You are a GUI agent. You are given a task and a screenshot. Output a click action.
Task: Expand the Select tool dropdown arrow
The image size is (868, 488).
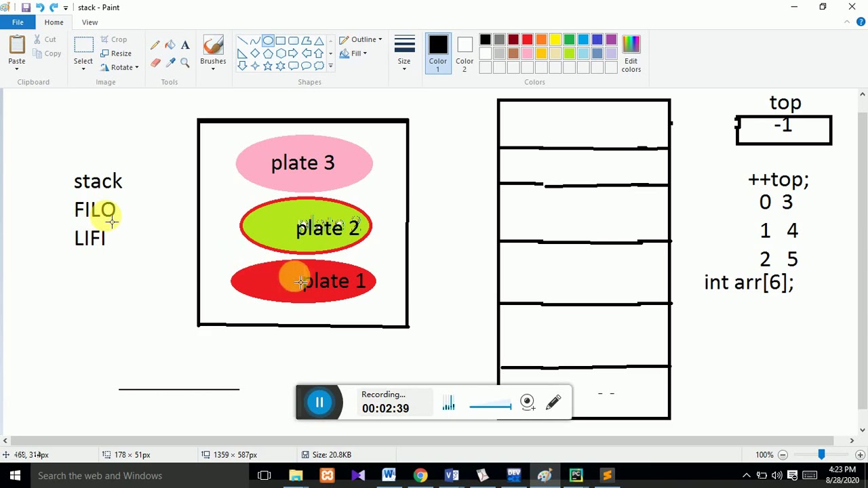pos(83,68)
